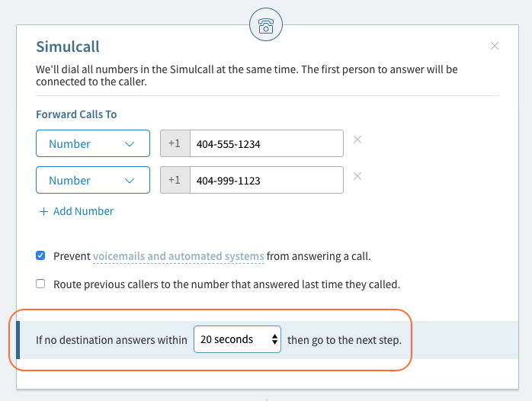Click chevron arrow in first Number dropdown
532x401 pixels.
130,144
